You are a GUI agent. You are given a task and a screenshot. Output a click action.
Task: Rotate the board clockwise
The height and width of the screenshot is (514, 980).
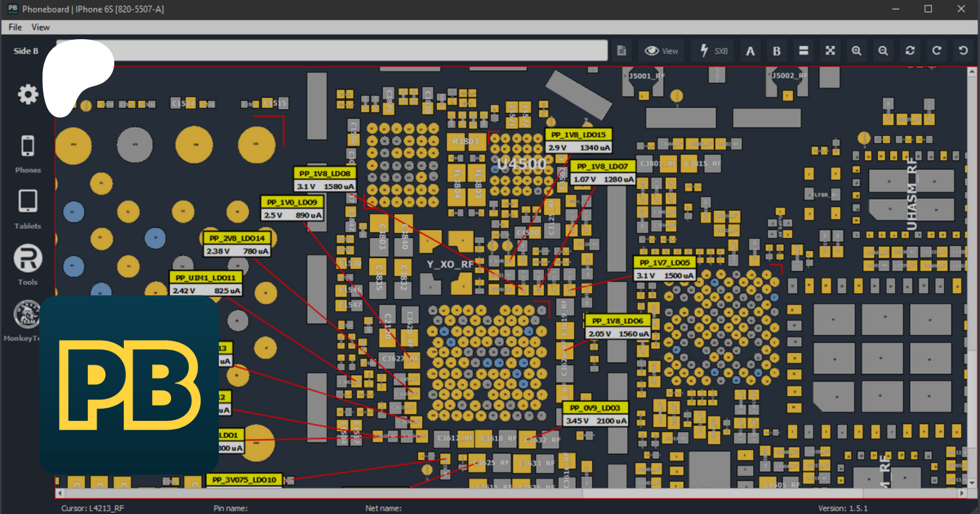(936, 51)
